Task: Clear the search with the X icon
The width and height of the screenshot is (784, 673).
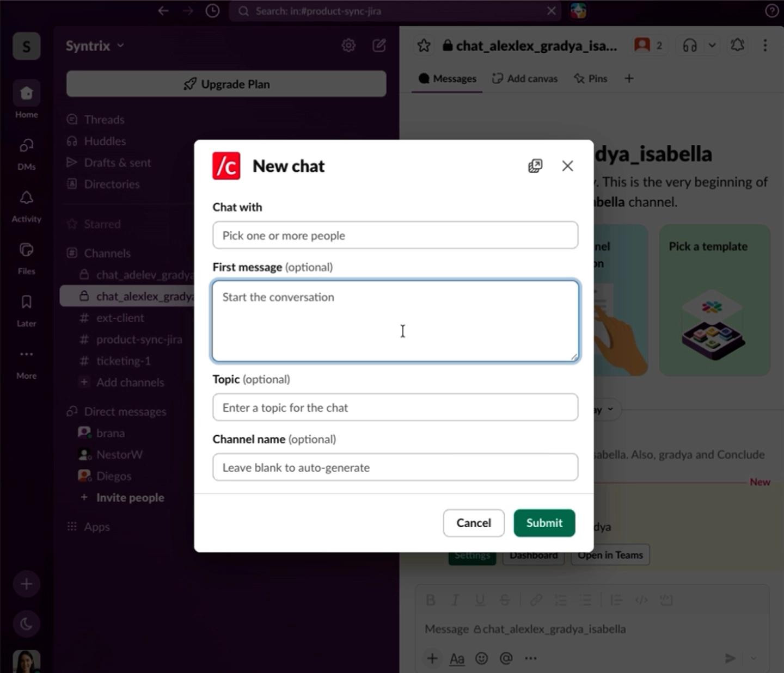Action: (x=552, y=11)
